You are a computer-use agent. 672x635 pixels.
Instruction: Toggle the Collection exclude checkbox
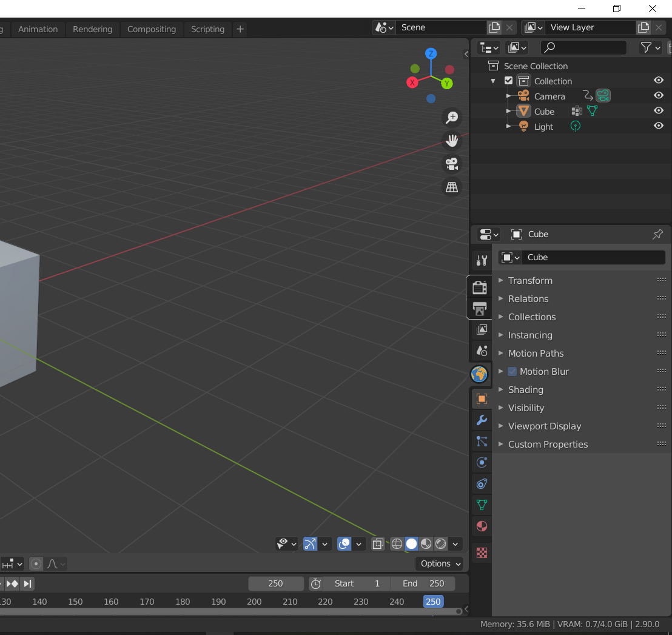508,81
